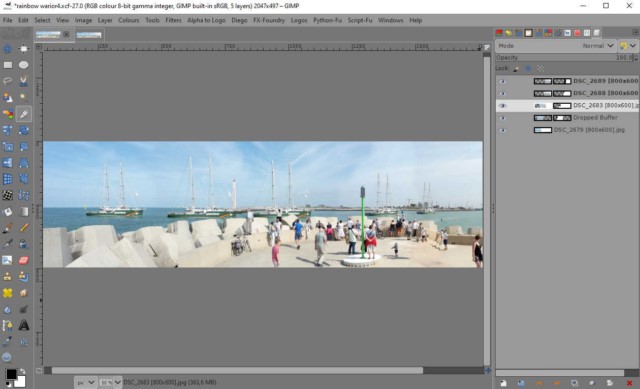The width and height of the screenshot is (640, 389).
Task: Open the layer mode group switcher dropdown
Action: click(628, 46)
